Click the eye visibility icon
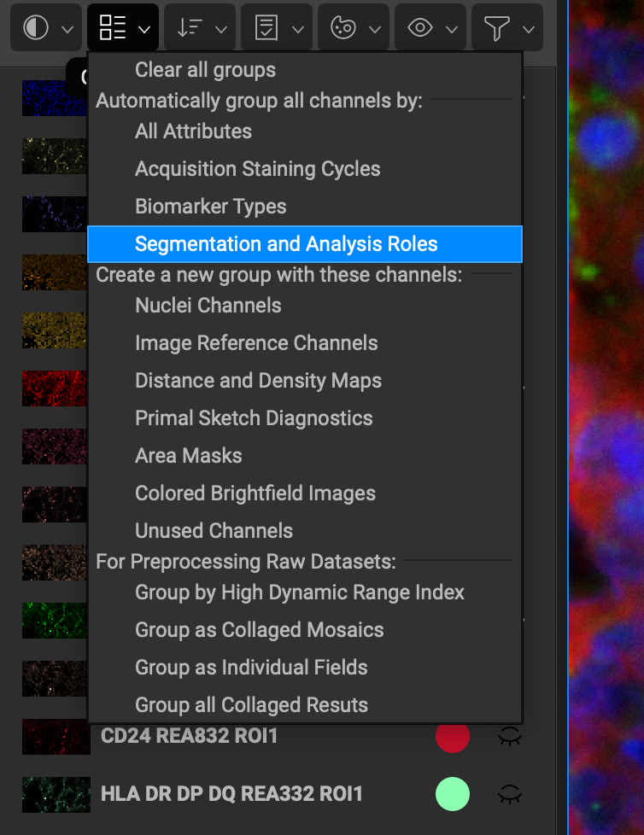This screenshot has width=644, height=835. (419, 27)
